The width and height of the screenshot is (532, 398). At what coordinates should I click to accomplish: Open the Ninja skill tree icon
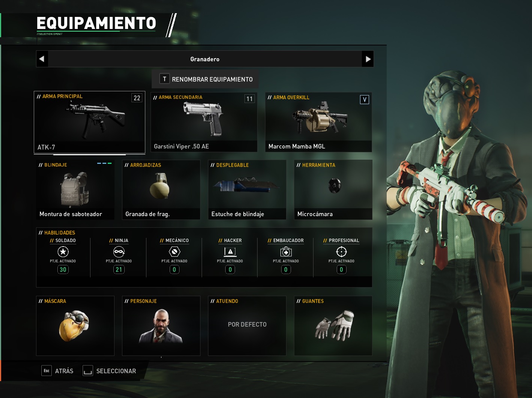pyautogui.click(x=119, y=252)
